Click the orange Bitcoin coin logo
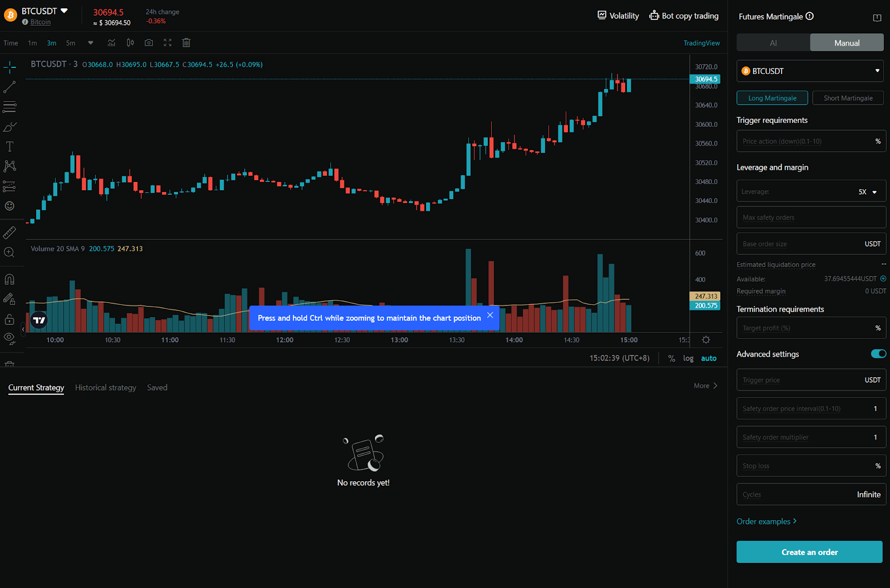 pyautogui.click(x=10, y=15)
